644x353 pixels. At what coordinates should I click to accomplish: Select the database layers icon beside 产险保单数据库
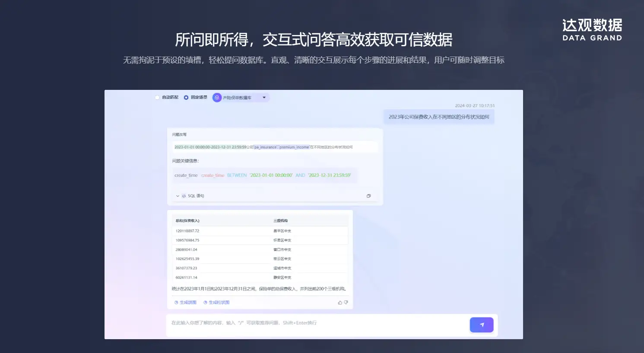pos(217,97)
